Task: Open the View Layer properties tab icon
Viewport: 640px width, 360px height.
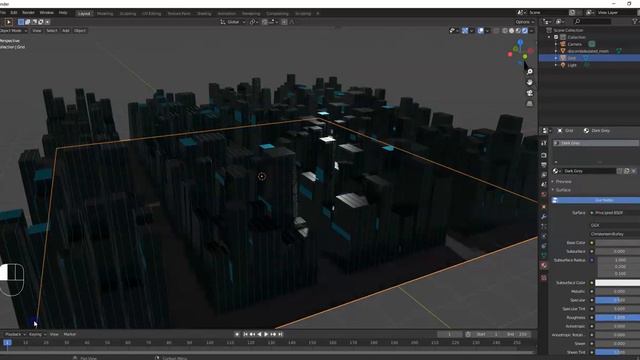Action: [544, 175]
